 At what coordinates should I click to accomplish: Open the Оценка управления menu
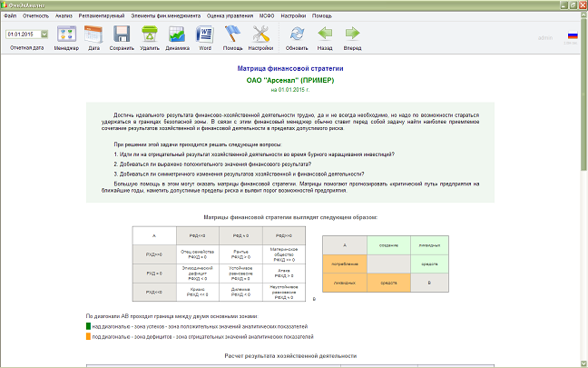pos(230,15)
